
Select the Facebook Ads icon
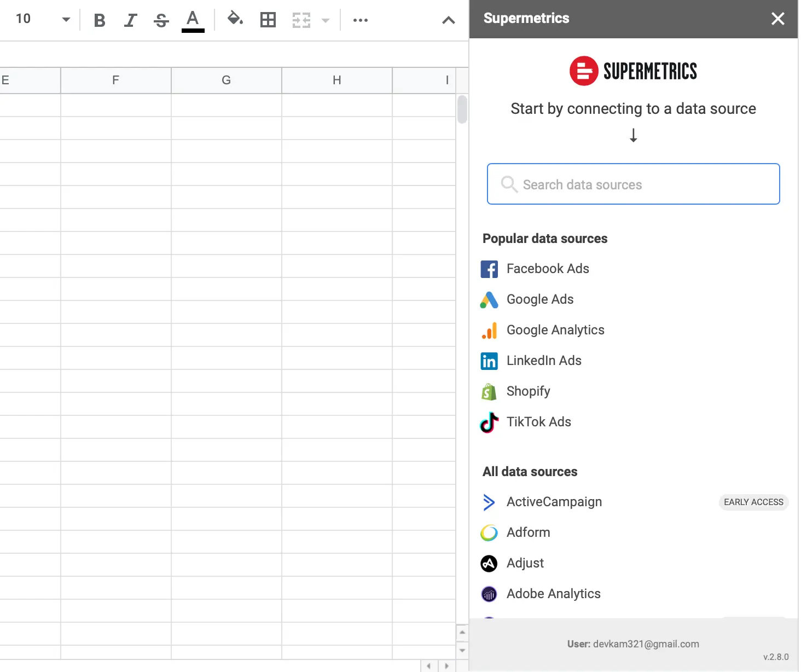(x=489, y=269)
